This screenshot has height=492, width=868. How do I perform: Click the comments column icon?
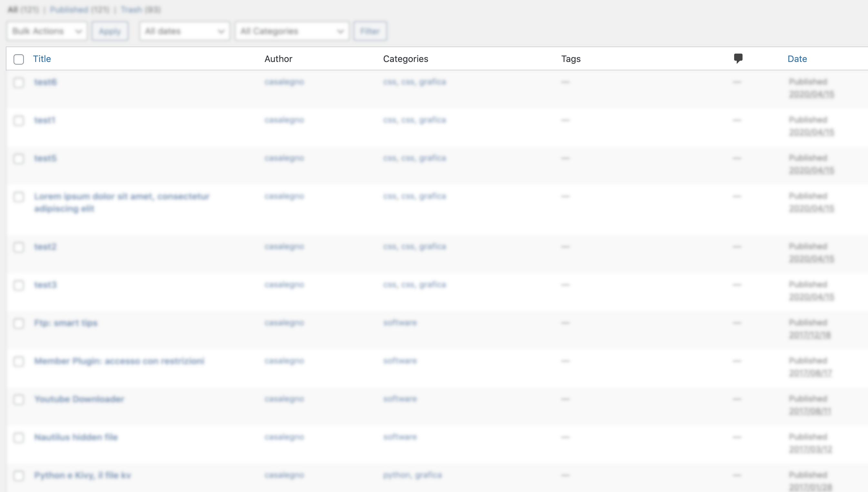(x=738, y=58)
